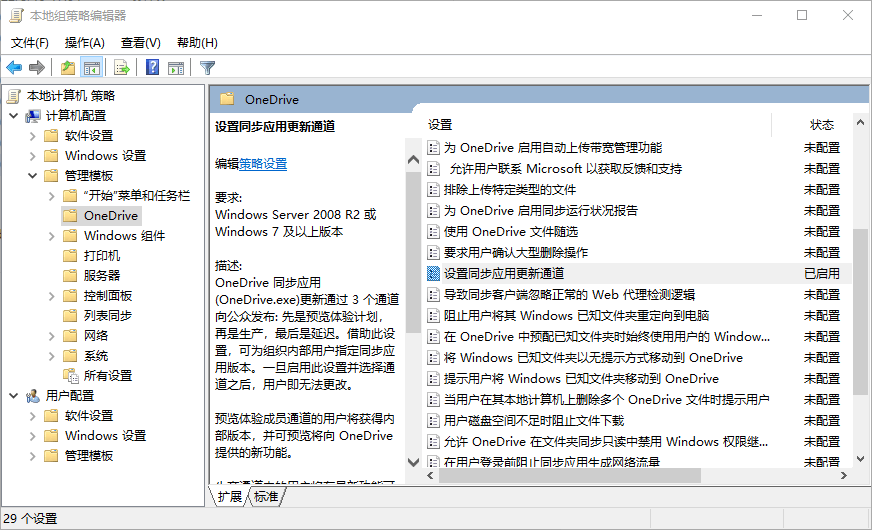This screenshot has height=530, width=872.
Task: Select 为 OneDrive 启用同步运行状况报告
Action: click(541, 211)
